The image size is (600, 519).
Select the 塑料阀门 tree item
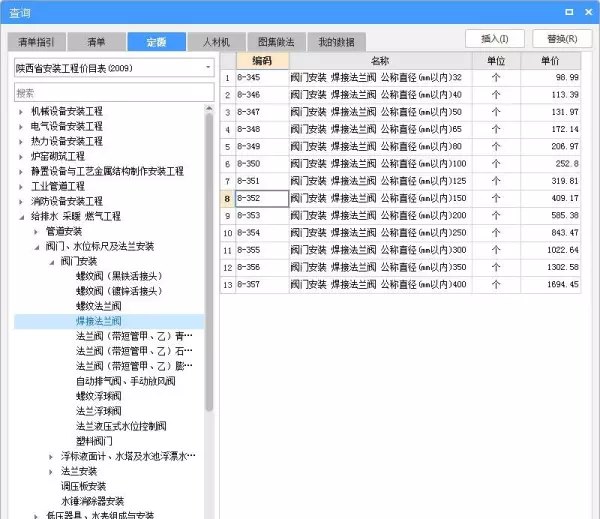[x=94, y=441]
